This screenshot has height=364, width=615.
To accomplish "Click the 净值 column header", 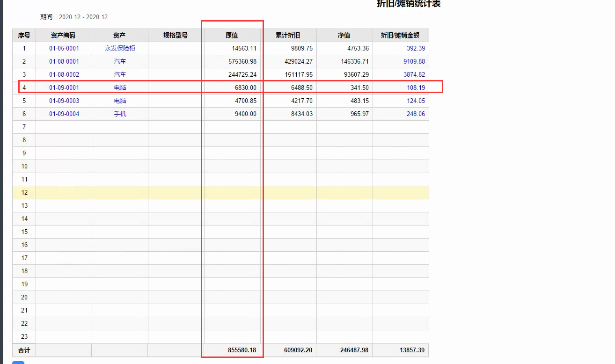I will pos(344,36).
